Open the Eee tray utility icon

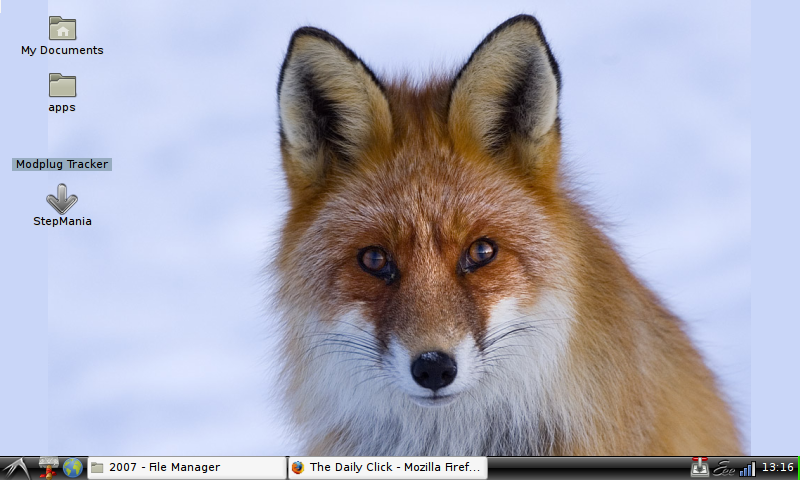pyautogui.click(x=723, y=468)
